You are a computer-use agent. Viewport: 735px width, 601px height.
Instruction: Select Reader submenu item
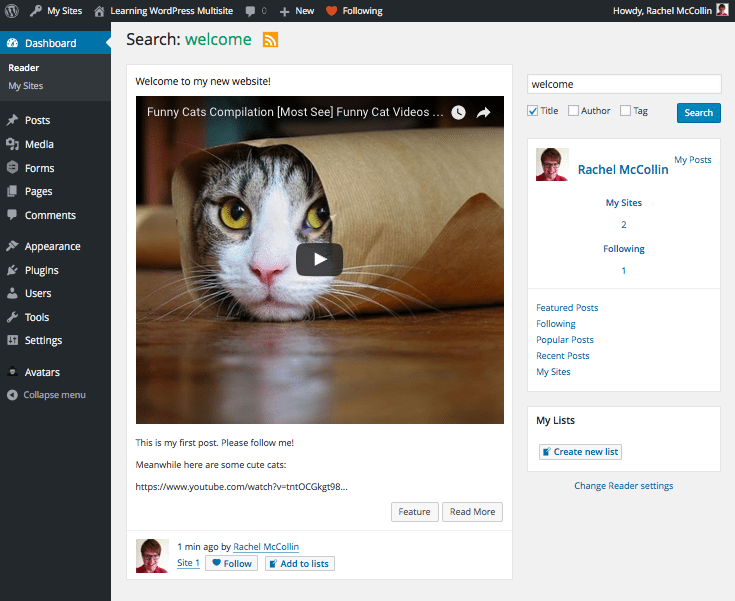[23, 68]
